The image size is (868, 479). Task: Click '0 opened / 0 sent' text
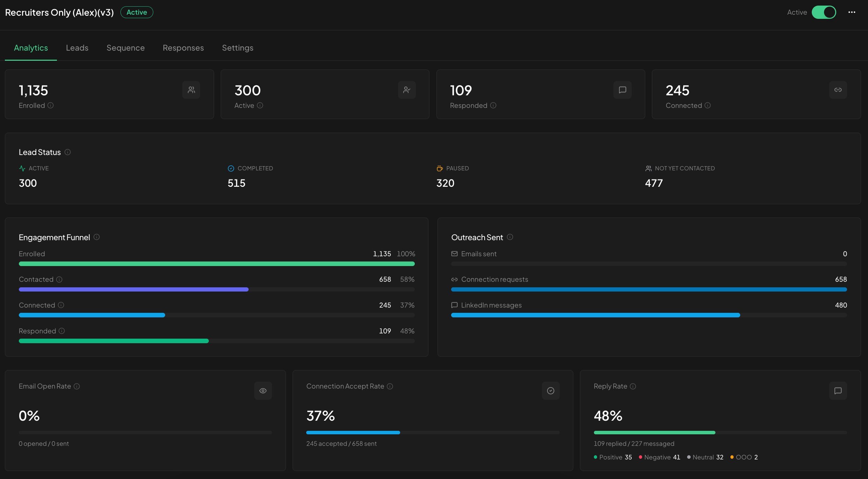point(44,444)
